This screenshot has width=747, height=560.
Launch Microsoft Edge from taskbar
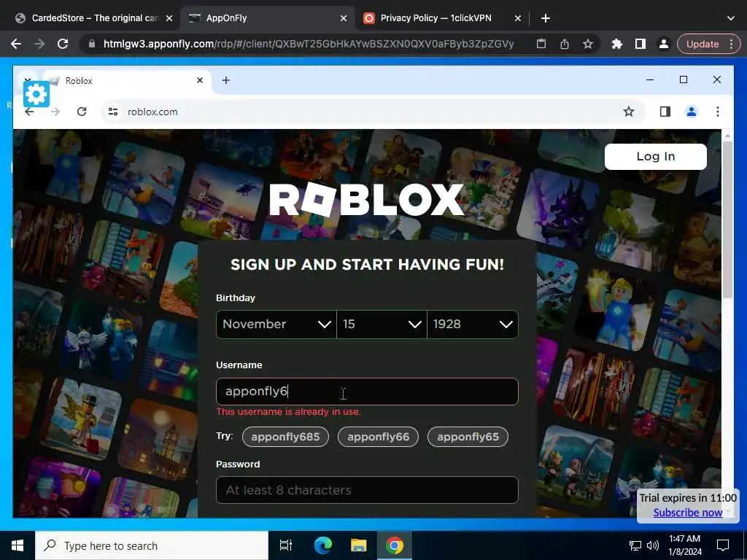(322, 545)
